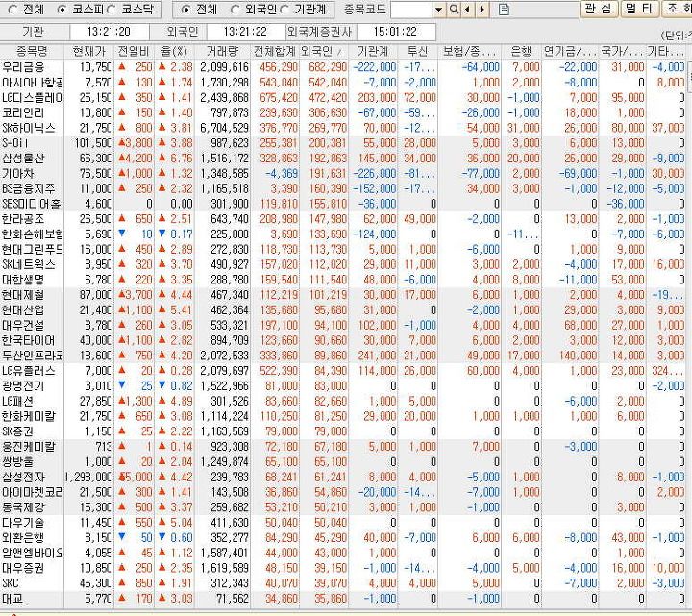
Task: Sort by 전체합계 column header
Action: pyautogui.click(x=275, y=51)
